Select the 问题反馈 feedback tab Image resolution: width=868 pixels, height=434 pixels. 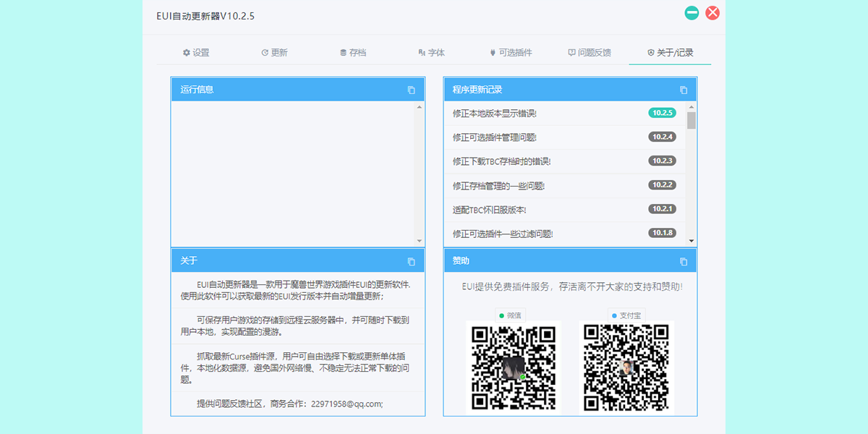tap(590, 53)
